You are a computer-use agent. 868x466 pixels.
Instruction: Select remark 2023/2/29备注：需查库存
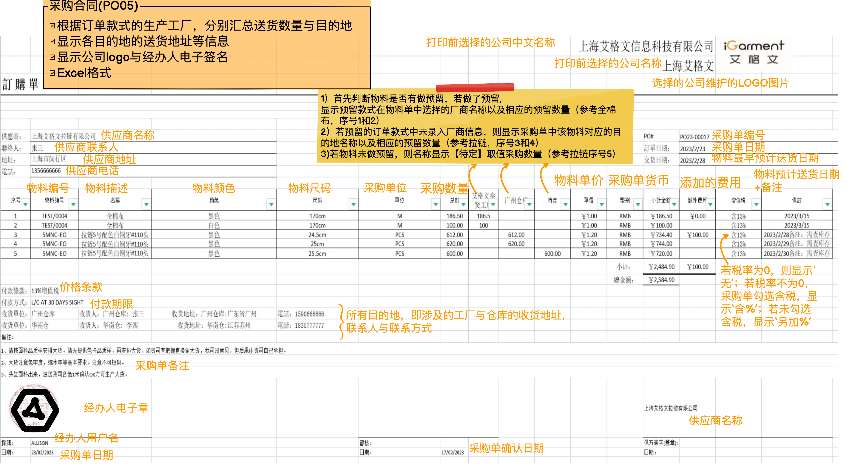[x=797, y=244]
